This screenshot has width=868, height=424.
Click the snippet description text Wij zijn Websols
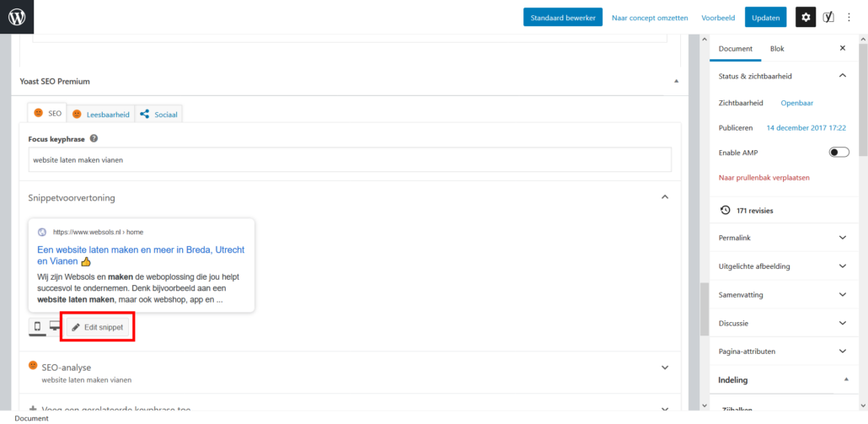tap(138, 287)
